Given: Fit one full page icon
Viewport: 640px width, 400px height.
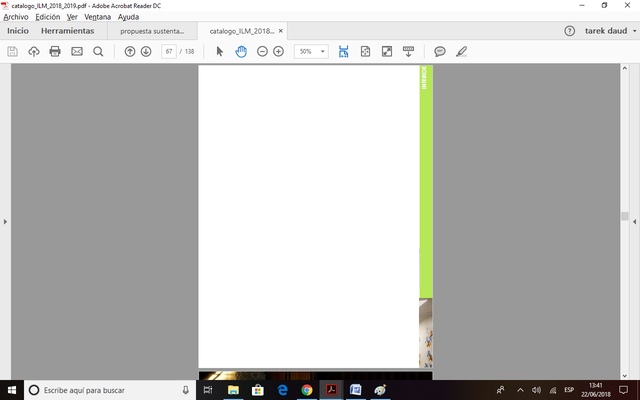Looking at the screenshot, I should click(x=365, y=51).
